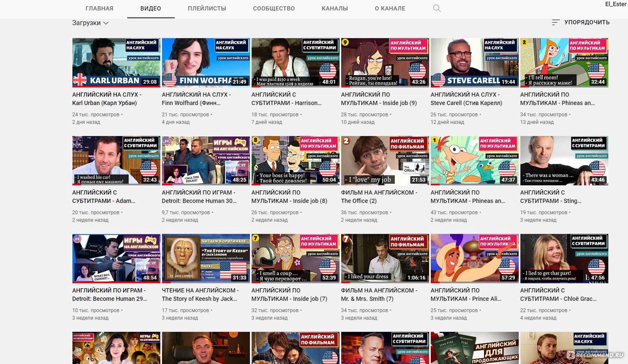Expand the Загрузки uploads dropdown

point(90,23)
